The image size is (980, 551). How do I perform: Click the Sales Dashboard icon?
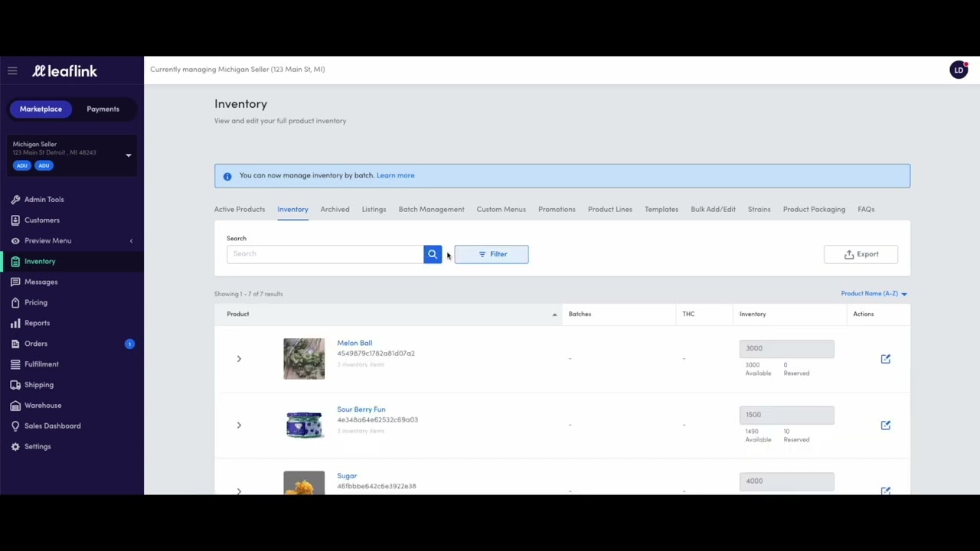(15, 426)
